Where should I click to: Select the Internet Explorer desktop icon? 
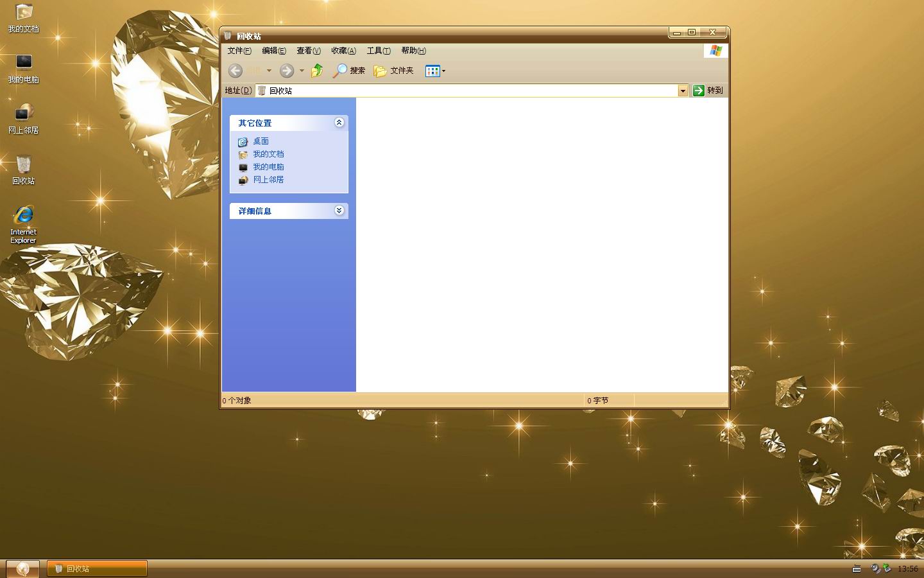[24, 225]
